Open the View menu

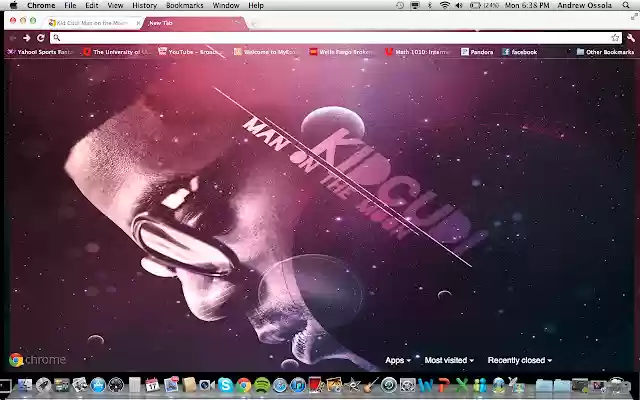tap(115, 5)
